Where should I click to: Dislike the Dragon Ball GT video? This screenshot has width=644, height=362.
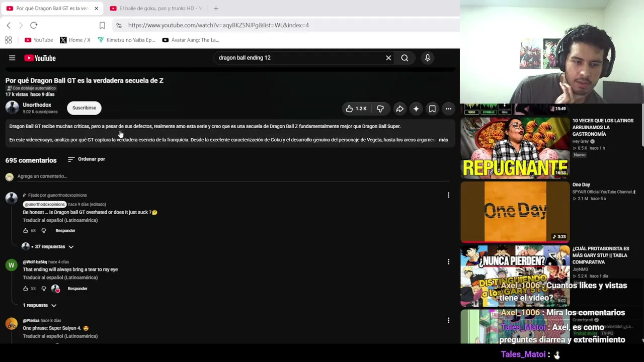pos(380,109)
